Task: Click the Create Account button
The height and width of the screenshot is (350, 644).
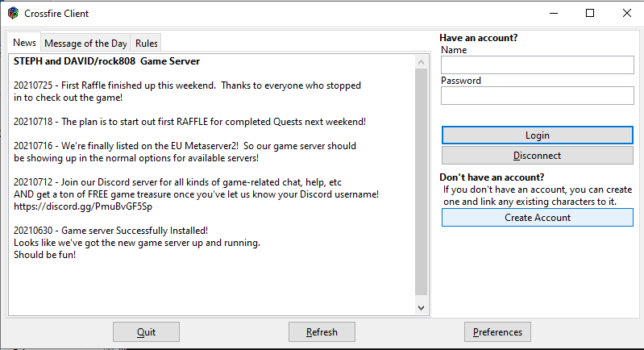Action: pyautogui.click(x=537, y=217)
